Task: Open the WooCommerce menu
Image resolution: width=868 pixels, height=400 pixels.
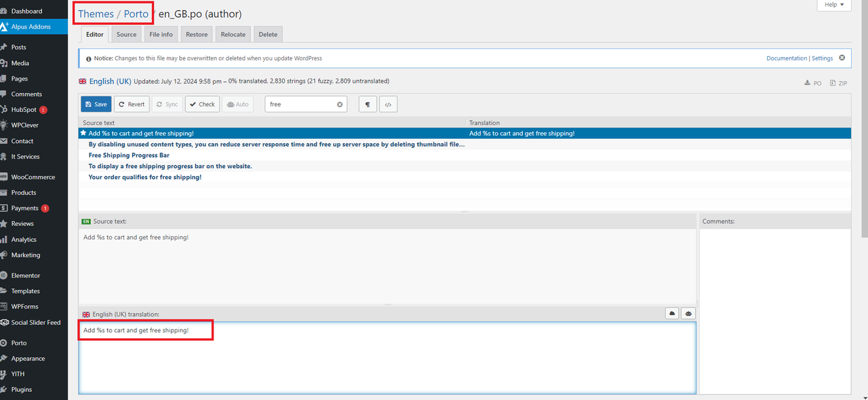Action: coord(34,177)
